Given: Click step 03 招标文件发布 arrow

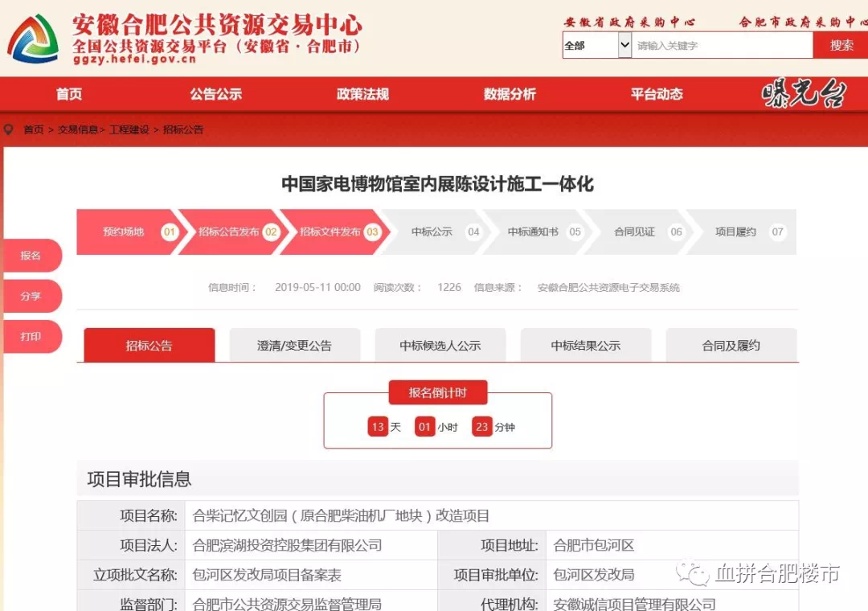Looking at the screenshot, I should tap(333, 232).
